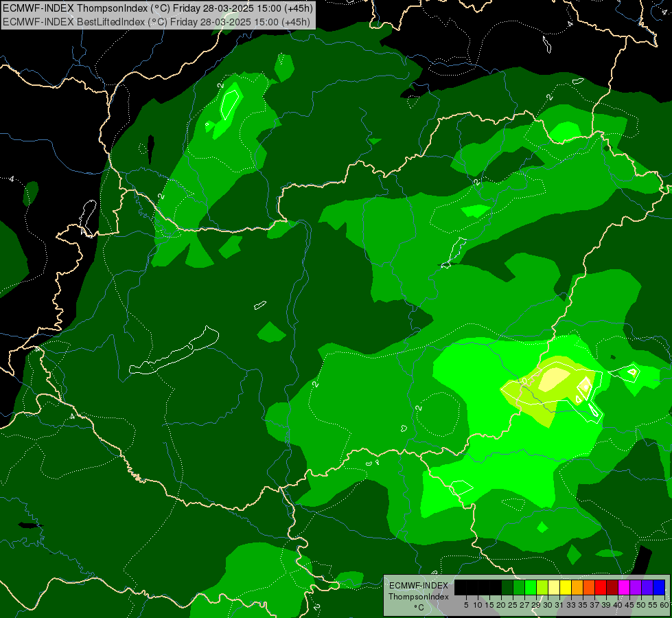672x618 pixels.
Task: Click the legend tick label 10
Action: [478, 605]
